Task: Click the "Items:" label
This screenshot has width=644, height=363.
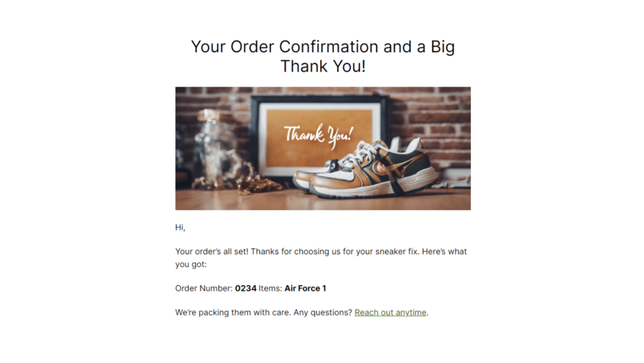Action: [270, 289]
